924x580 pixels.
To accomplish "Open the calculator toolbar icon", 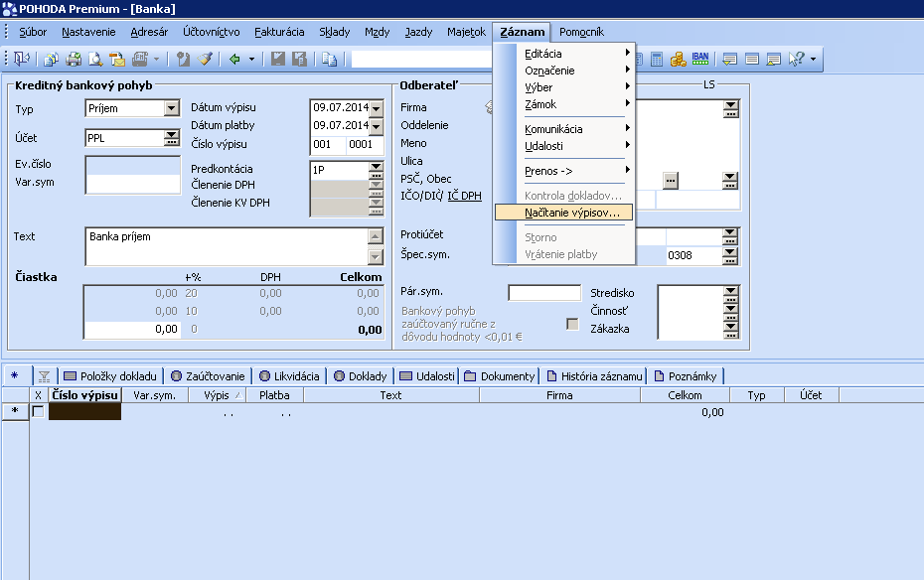I will (x=657, y=59).
